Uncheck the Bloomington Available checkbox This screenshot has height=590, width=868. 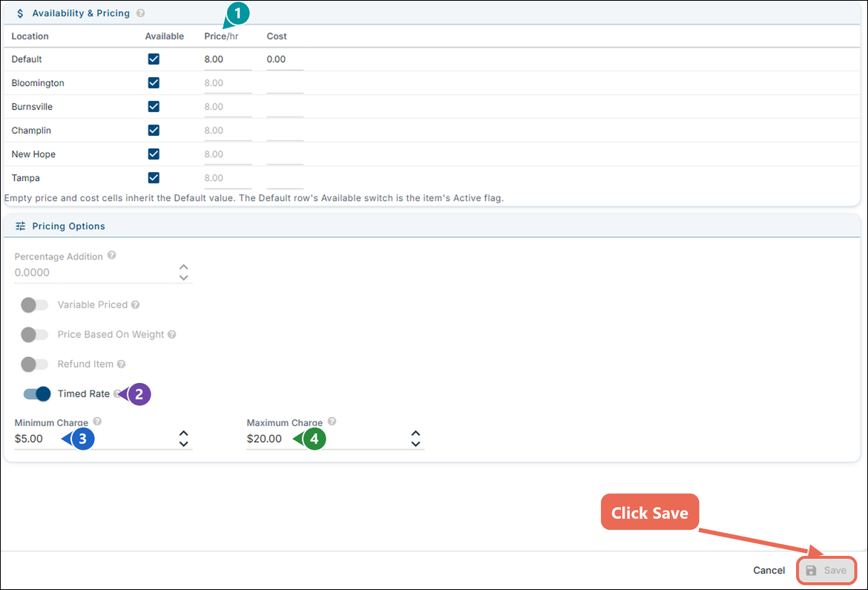154,82
